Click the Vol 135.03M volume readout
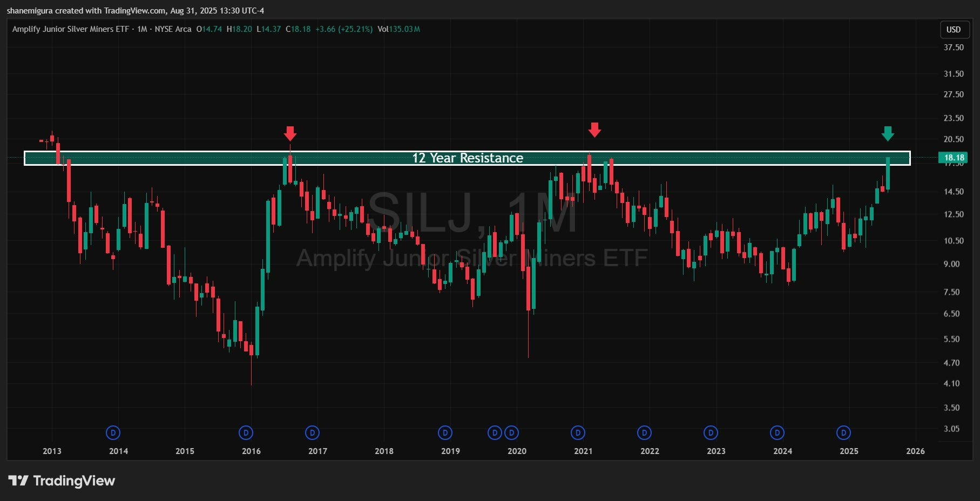This screenshot has height=501, width=980. (x=398, y=29)
